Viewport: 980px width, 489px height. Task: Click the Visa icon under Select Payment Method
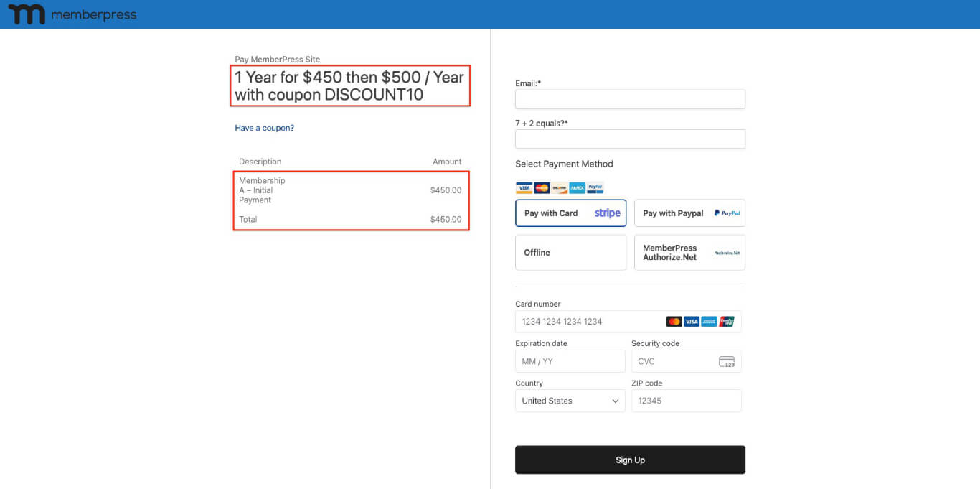(524, 187)
